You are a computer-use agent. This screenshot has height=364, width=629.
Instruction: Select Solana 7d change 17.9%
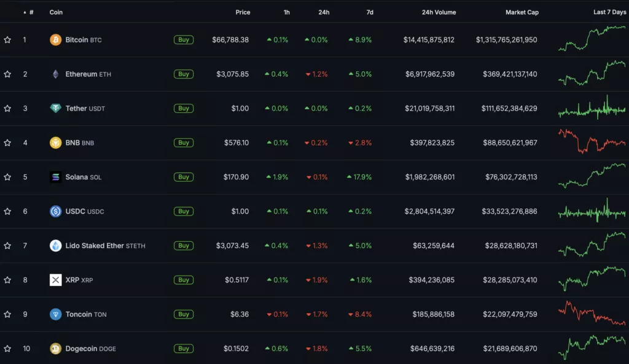coord(359,177)
